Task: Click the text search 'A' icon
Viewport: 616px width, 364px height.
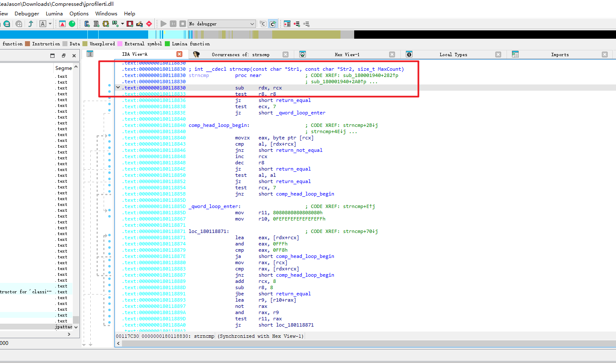Action: tap(42, 24)
